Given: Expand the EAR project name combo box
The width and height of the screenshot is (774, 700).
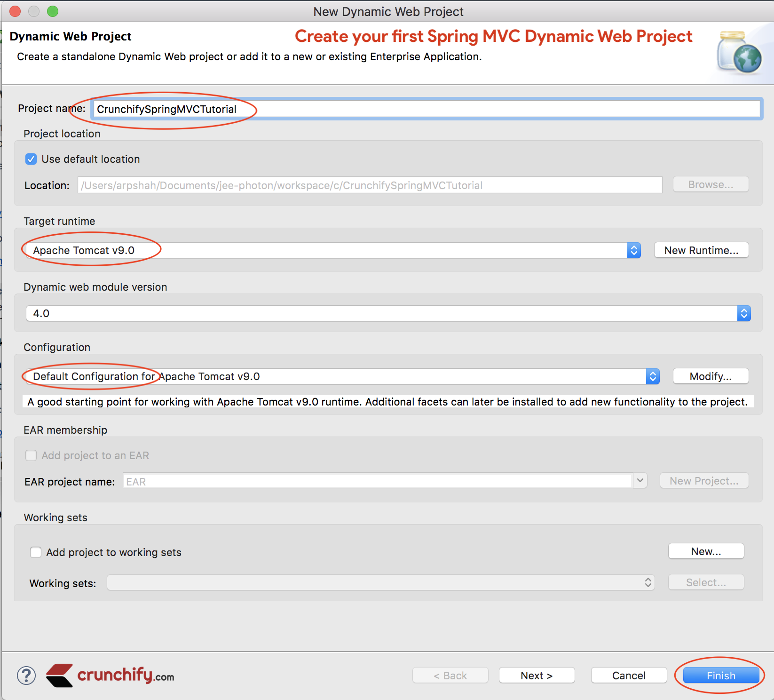Looking at the screenshot, I should [640, 481].
